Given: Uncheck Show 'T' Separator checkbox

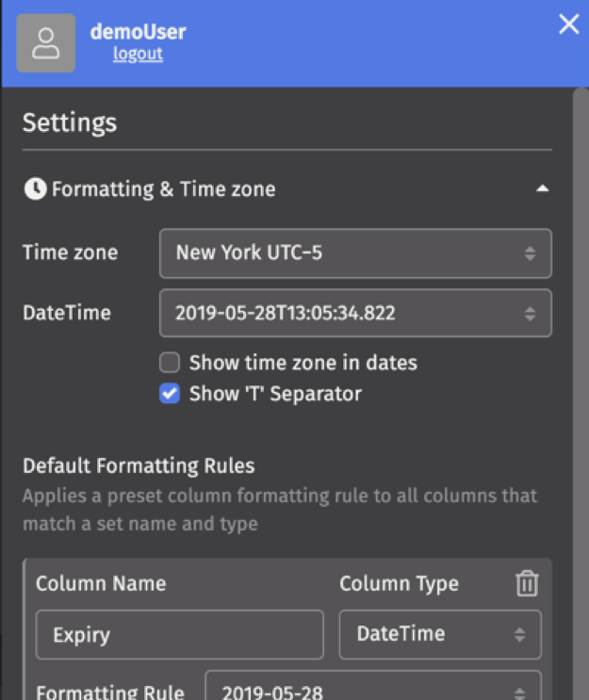Looking at the screenshot, I should [x=170, y=394].
